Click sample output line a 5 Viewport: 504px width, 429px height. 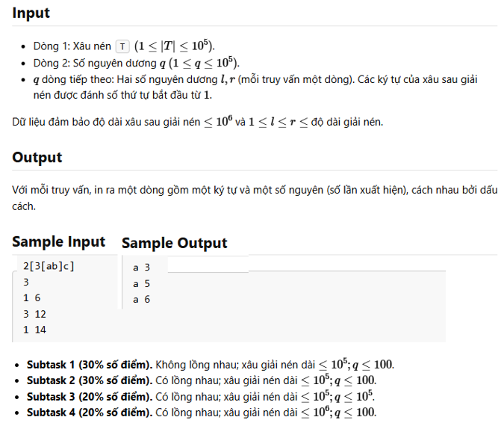(x=141, y=283)
